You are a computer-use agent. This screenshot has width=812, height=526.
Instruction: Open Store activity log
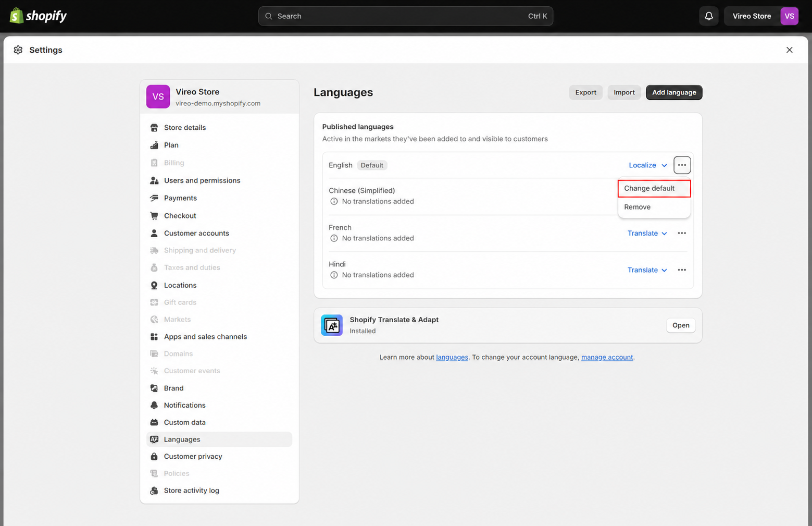219,491
